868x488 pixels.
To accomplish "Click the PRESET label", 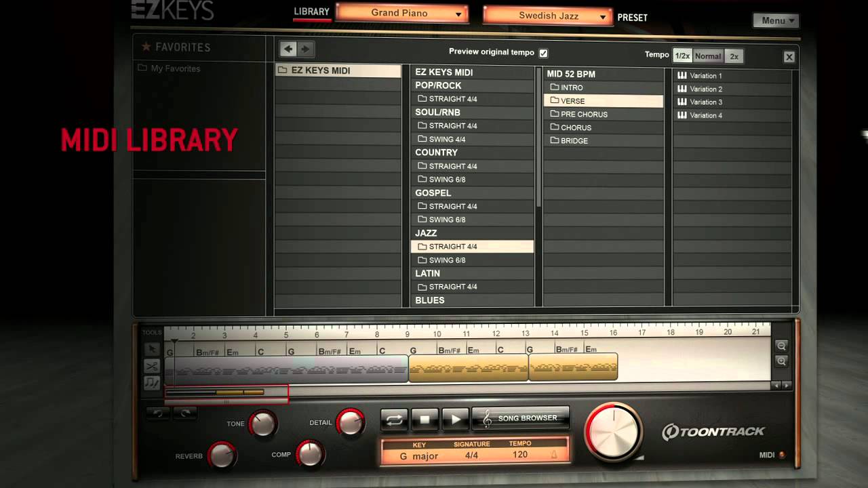I will 632,18.
